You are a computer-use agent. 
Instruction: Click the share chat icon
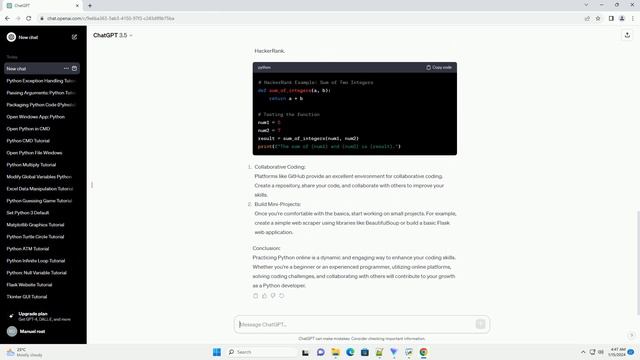(627, 36)
